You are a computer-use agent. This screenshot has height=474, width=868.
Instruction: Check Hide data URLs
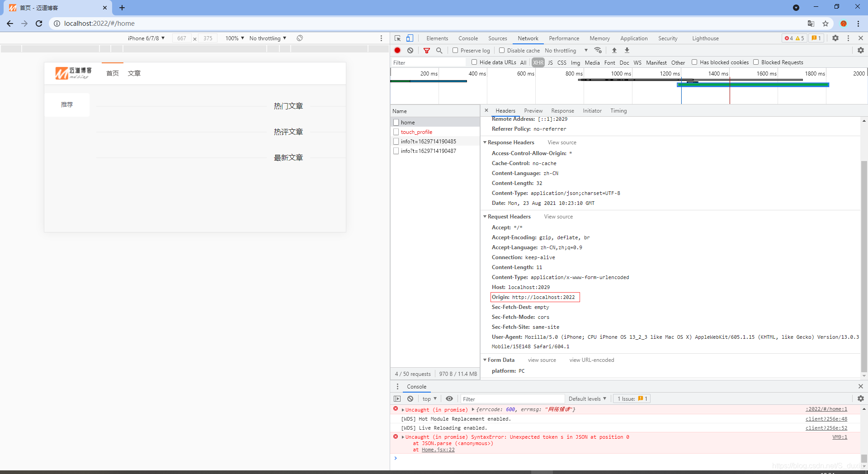coord(474,62)
